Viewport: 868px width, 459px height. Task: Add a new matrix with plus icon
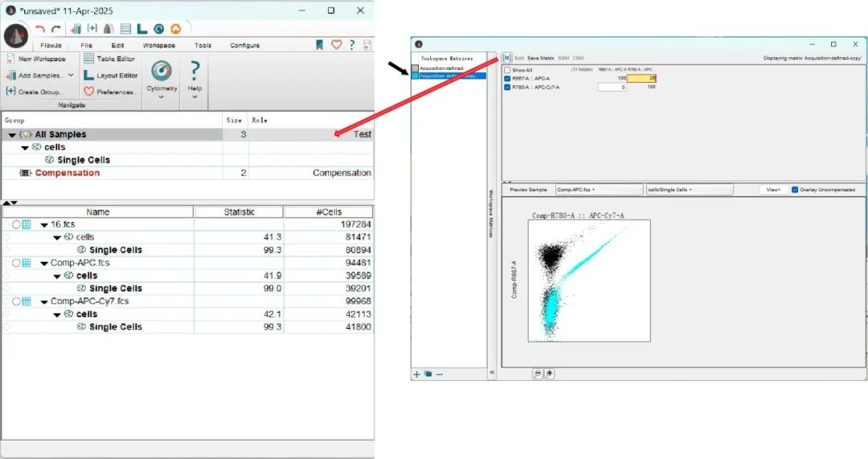coord(416,374)
